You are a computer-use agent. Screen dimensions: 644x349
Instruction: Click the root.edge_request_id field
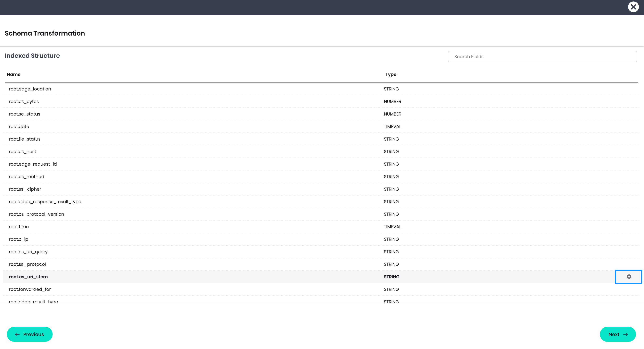point(33,164)
